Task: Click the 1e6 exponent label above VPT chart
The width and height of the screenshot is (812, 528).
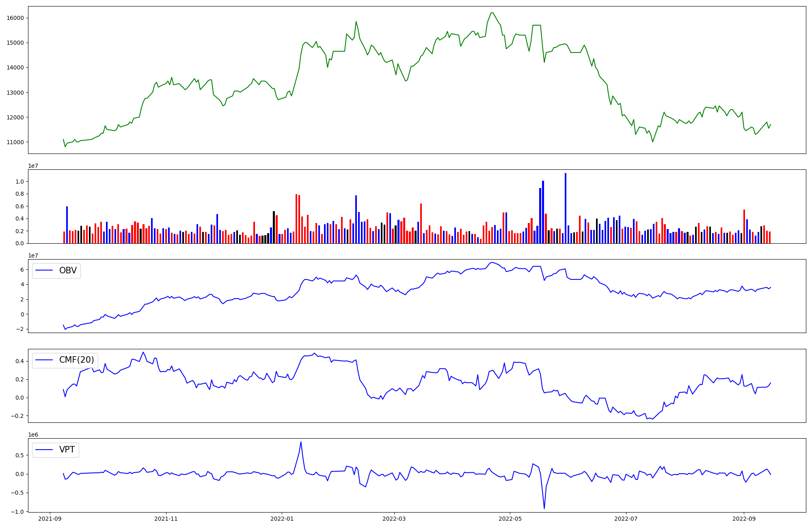Action: point(33,435)
